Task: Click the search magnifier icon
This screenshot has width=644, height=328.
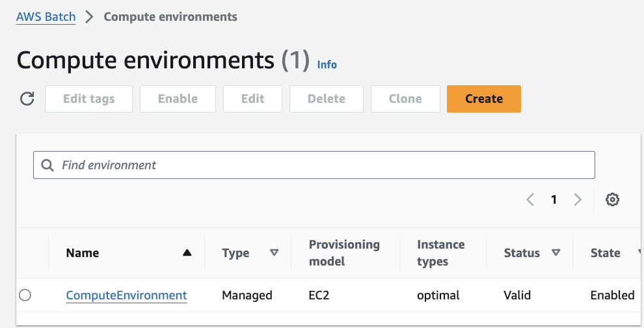Action: (47, 165)
